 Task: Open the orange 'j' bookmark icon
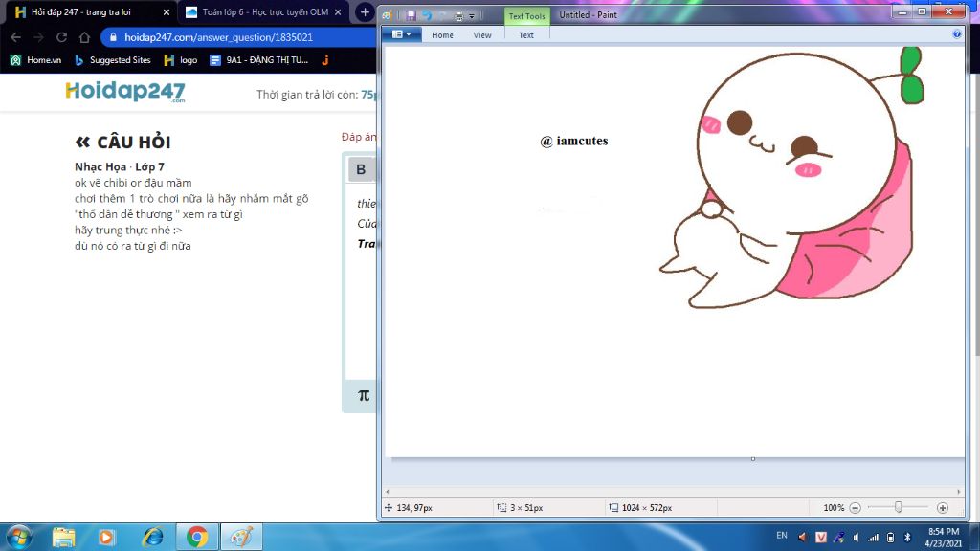click(x=325, y=60)
